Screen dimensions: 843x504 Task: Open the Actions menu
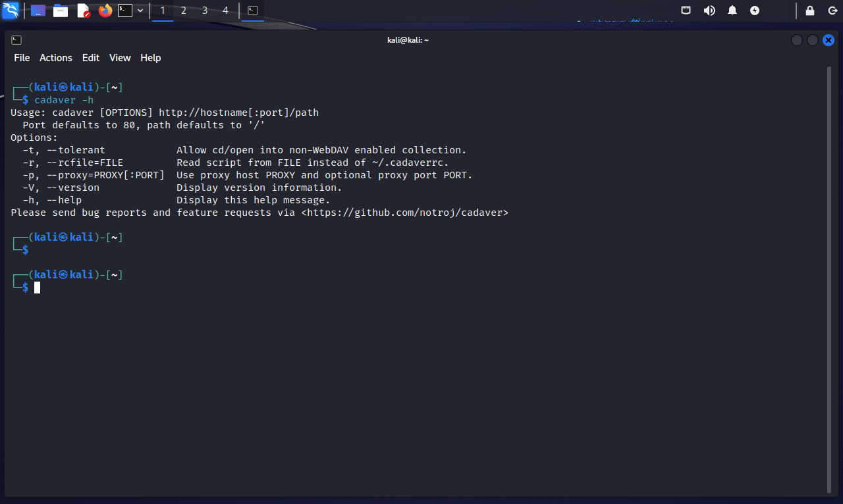coord(56,58)
